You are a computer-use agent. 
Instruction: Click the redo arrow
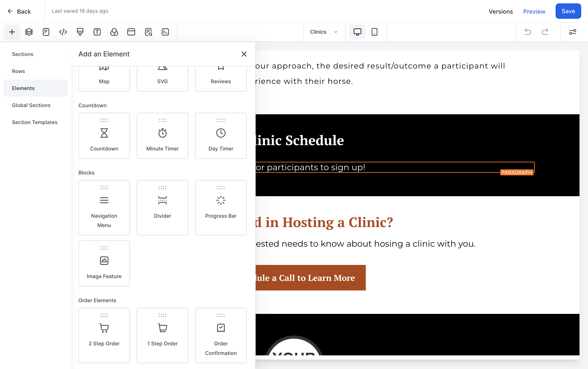click(x=545, y=32)
